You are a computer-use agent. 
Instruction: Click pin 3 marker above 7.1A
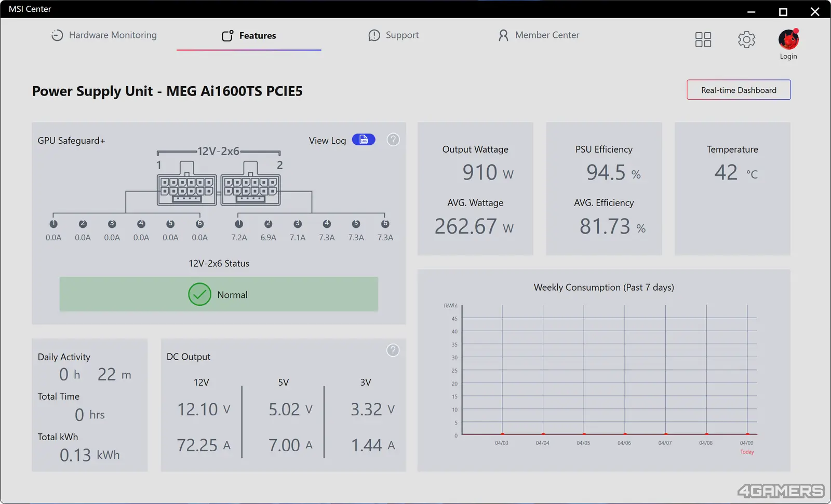298,224
